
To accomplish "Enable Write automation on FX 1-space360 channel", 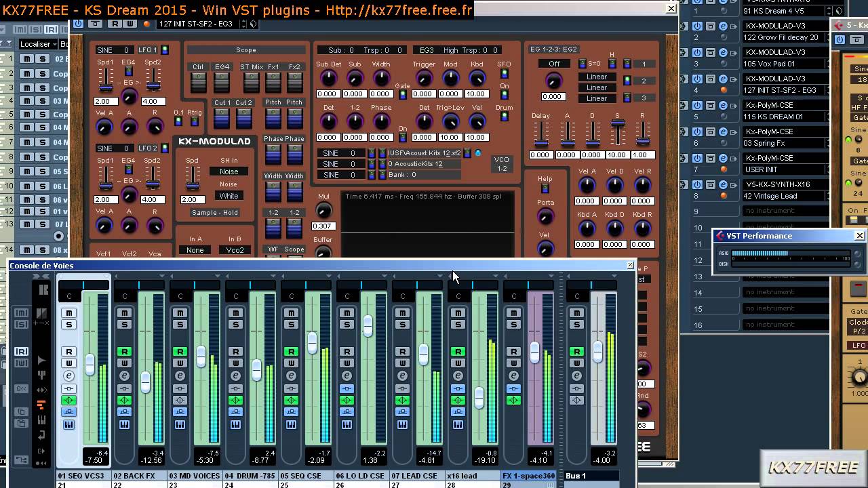I will tap(513, 363).
